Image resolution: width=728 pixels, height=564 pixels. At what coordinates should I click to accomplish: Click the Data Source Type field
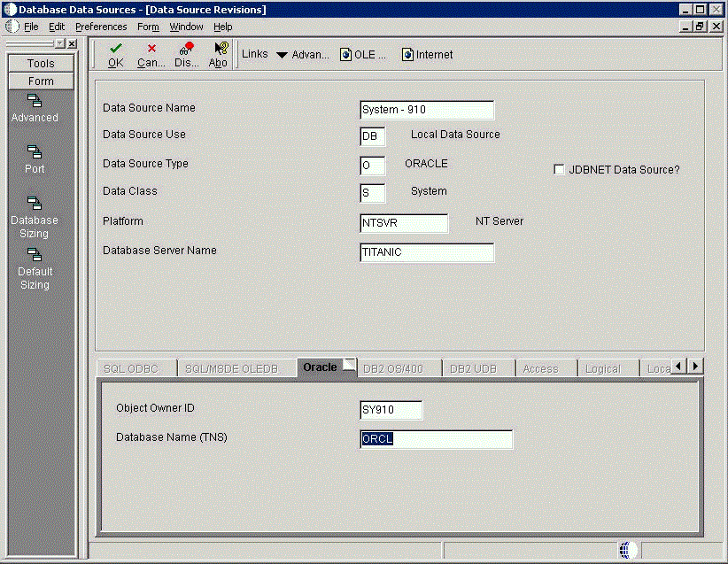coord(372,166)
